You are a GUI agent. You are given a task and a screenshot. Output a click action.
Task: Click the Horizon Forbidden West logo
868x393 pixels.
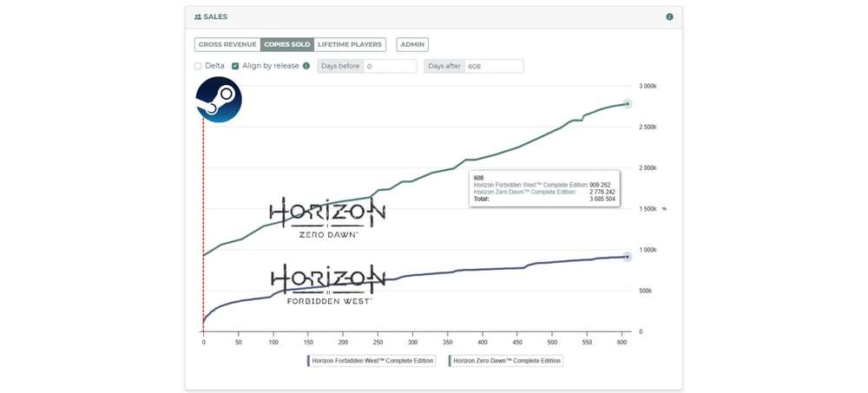[327, 284]
